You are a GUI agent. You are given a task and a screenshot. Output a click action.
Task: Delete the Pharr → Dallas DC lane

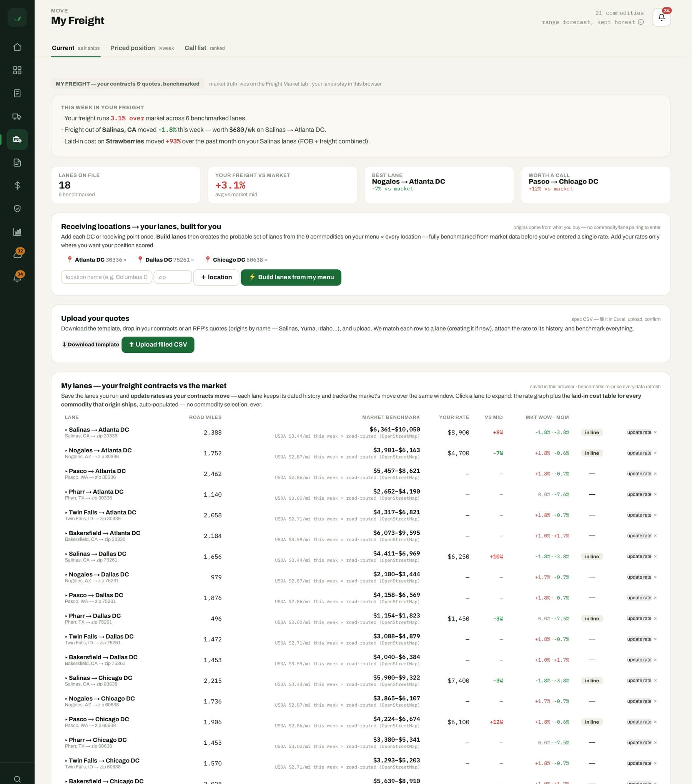coord(655,619)
